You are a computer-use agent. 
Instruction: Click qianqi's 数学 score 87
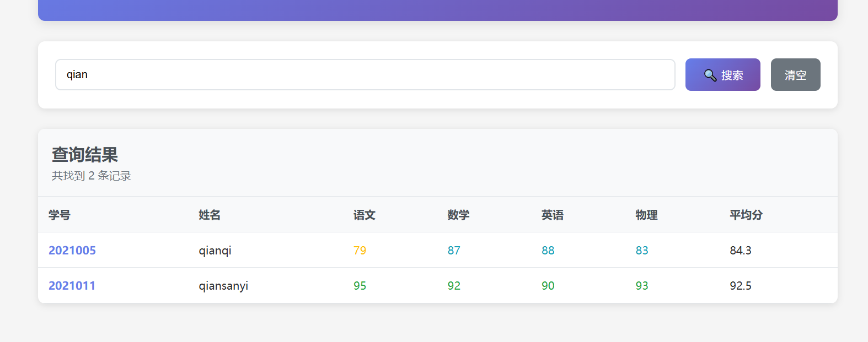pyautogui.click(x=454, y=250)
